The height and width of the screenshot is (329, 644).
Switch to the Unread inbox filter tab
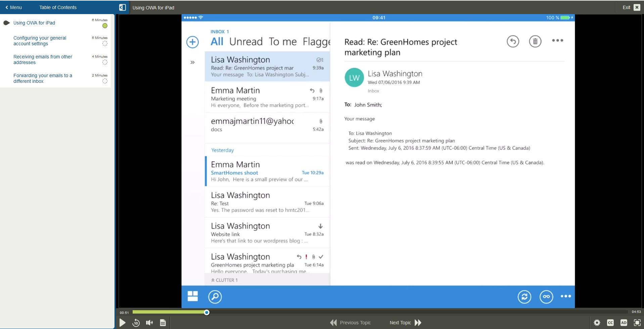point(246,41)
